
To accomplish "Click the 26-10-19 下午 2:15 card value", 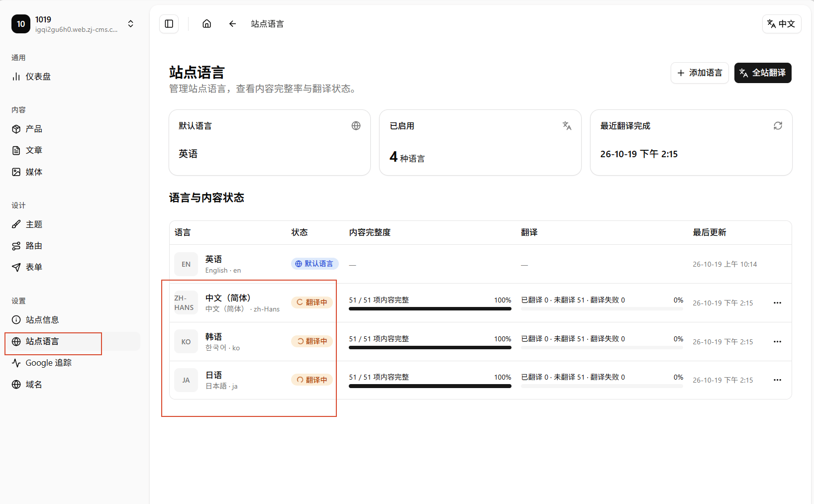I will point(639,154).
